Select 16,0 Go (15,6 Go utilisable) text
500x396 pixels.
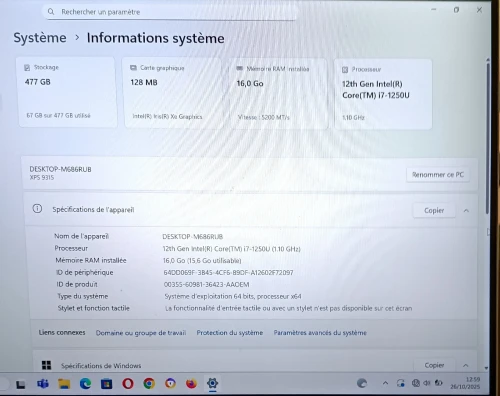tap(202, 261)
